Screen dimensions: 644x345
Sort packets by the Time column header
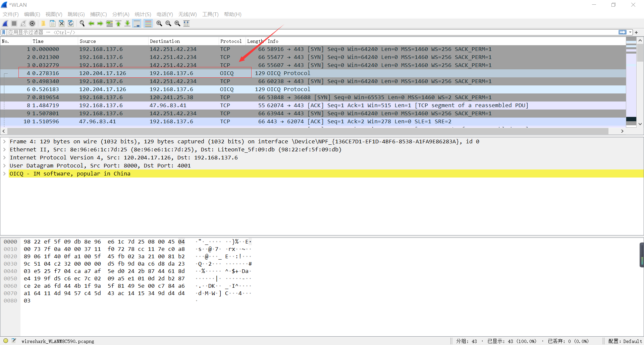pyautogui.click(x=54, y=41)
